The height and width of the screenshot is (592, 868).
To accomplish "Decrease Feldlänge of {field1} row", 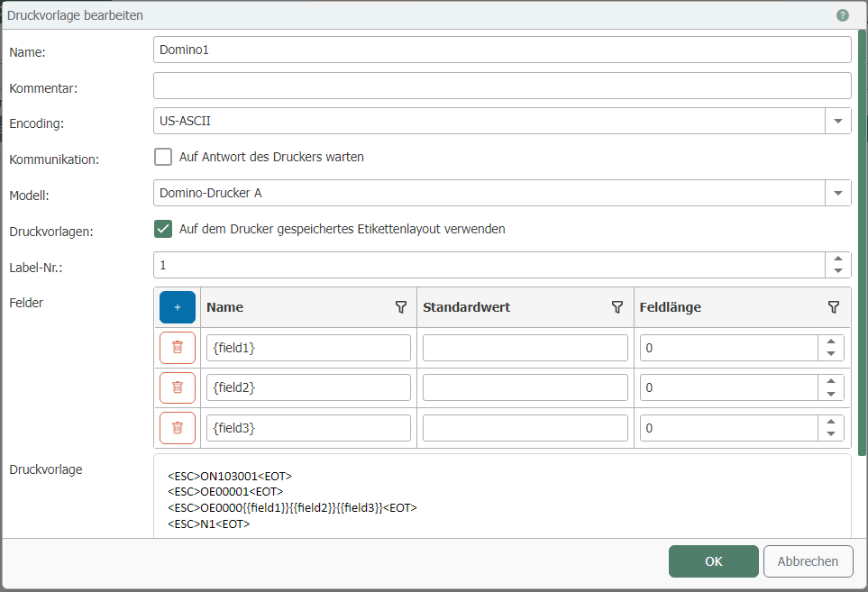I will [831, 354].
